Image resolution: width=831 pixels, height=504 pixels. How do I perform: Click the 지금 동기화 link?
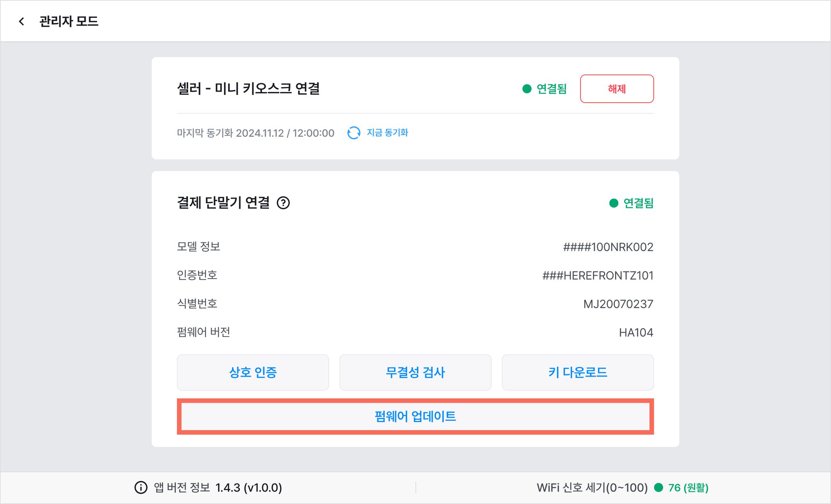click(388, 133)
